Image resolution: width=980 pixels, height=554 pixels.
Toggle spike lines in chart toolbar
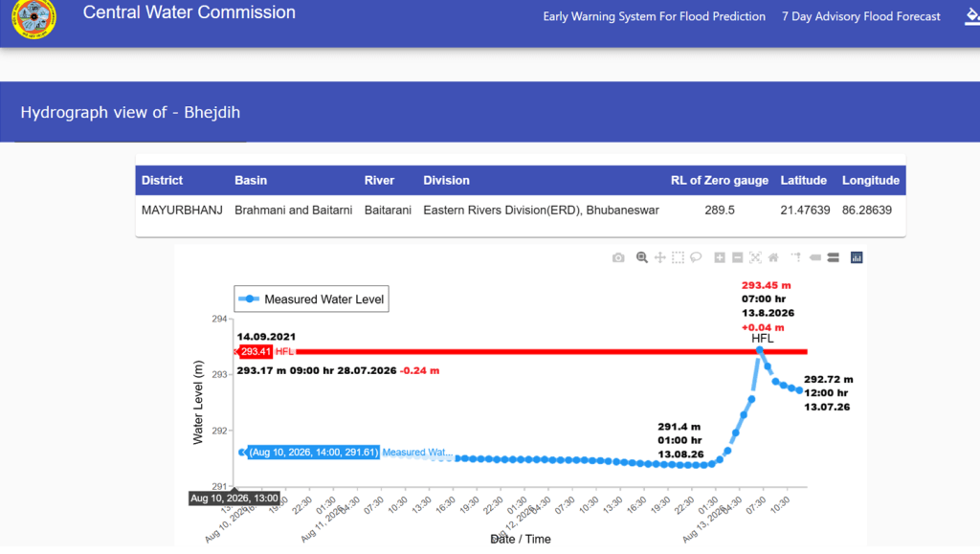tap(796, 257)
